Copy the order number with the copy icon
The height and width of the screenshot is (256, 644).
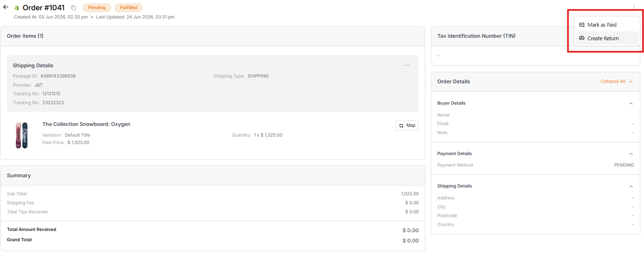[73, 8]
